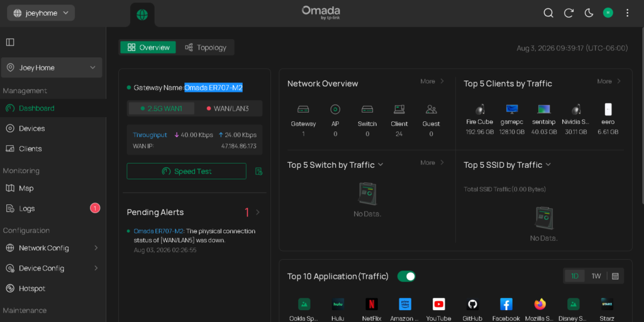Go to Dashboard in sidebar
The height and width of the screenshot is (322, 644).
click(x=53, y=108)
